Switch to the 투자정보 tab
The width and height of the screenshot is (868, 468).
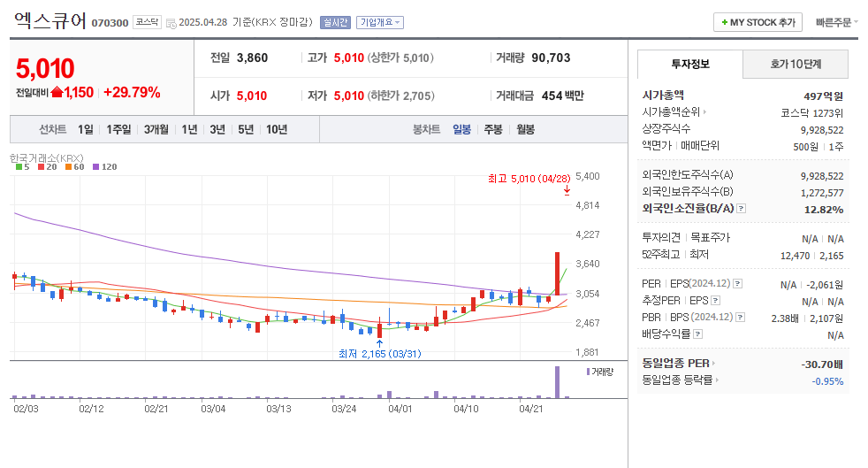pyautogui.click(x=689, y=65)
